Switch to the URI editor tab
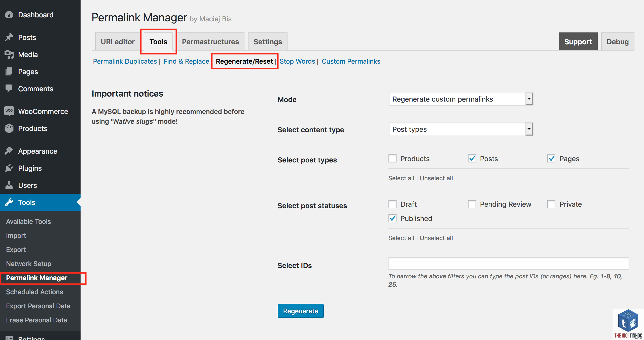Viewport: 644px width, 340px height. click(x=118, y=42)
